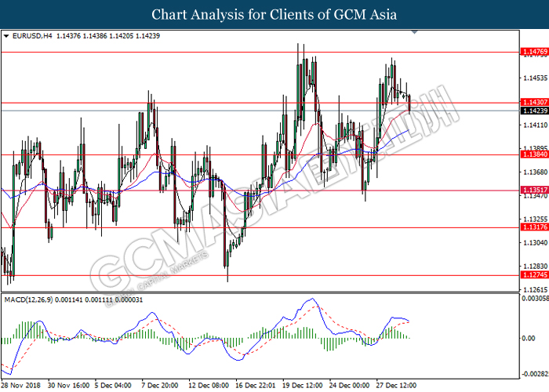Click the 1.13680 price scale value
The width and height of the screenshot is (549, 392).
535,172
